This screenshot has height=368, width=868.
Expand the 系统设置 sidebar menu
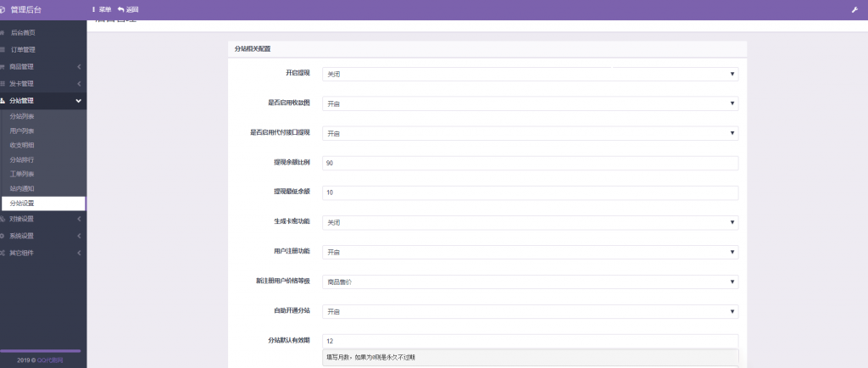43,237
